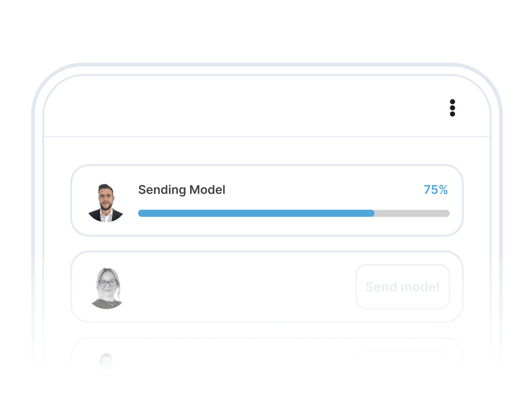Screen dimensions: 532x398
Task: Click the left start of the progress bar
Action: (141, 213)
